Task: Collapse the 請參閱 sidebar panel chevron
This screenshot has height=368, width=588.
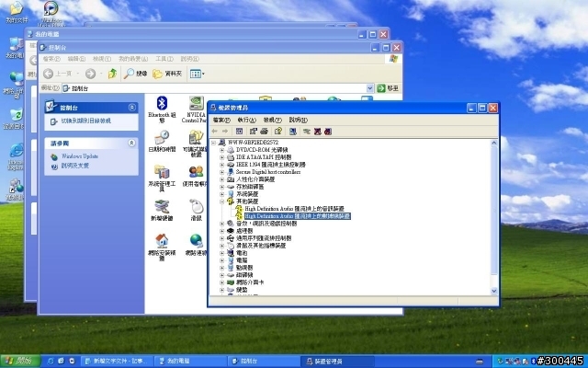Action: (x=131, y=144)
